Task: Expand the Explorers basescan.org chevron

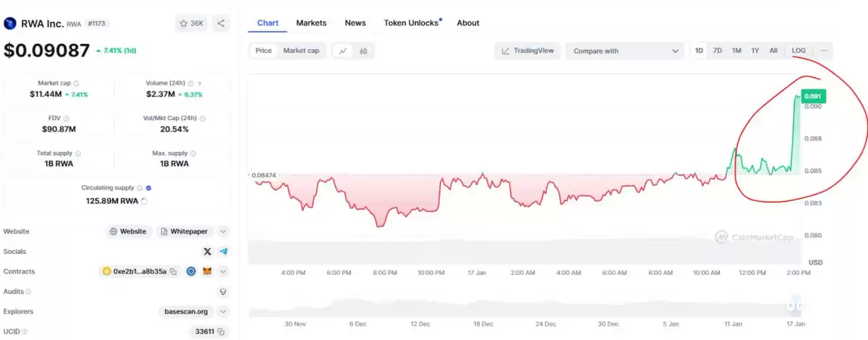Action: (224, 312)
